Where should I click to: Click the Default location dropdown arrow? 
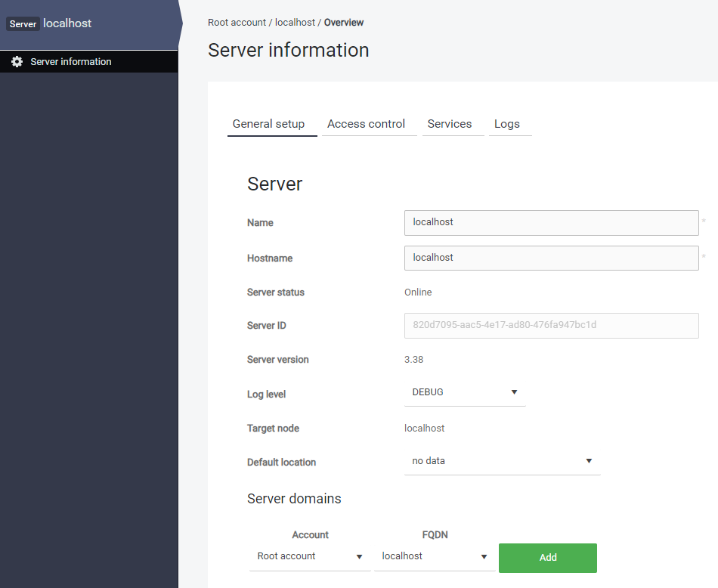tap(589, 461)
